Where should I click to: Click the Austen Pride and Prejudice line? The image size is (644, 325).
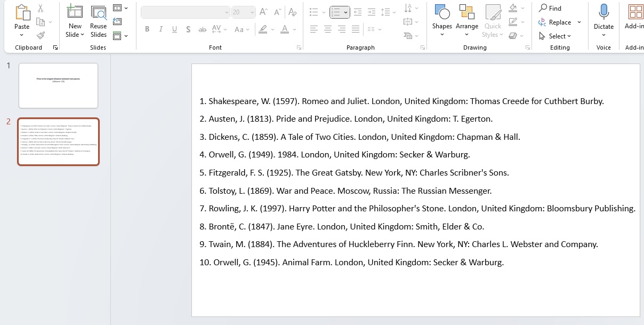click(x=346, y=118)
